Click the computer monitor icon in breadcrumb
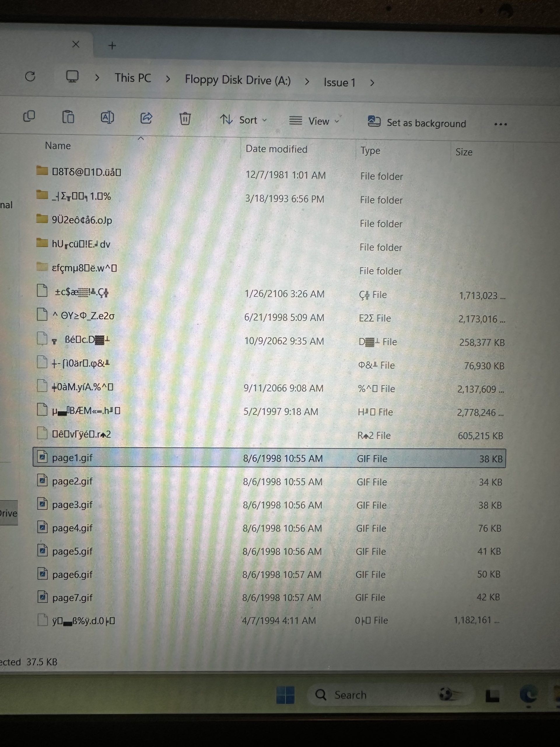 (72, 77)
